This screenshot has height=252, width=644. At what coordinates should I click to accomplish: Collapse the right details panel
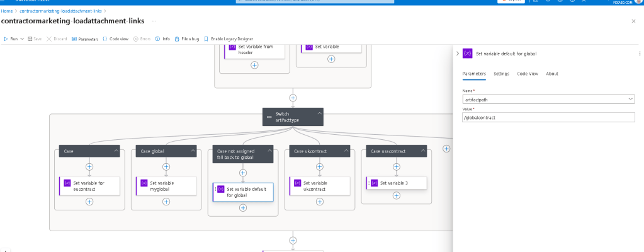point(458,54)
